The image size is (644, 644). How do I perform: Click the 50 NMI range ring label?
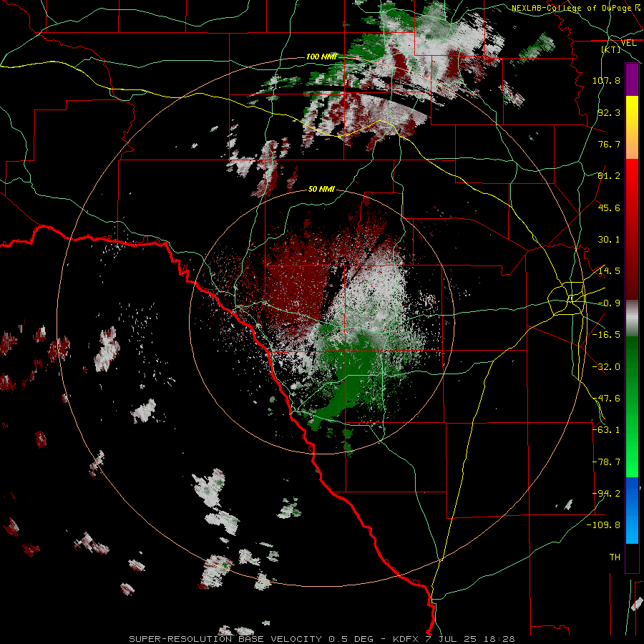coord(321,190)
